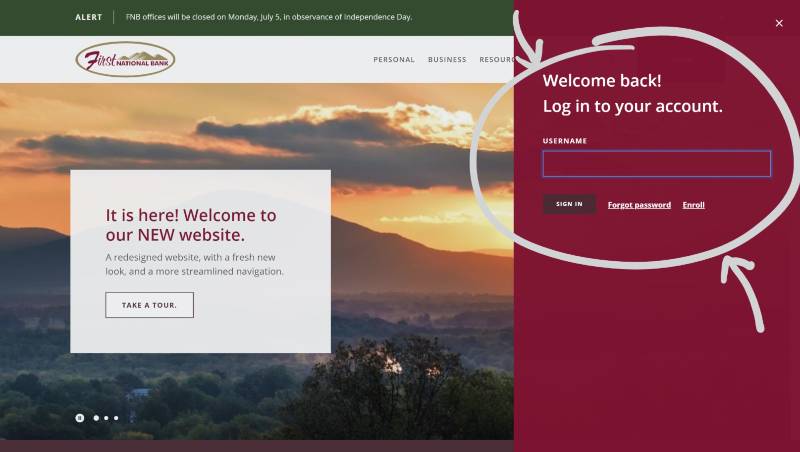Image resolution: width=800 pixels, height=452 pixels.
Task: Close the login panel with X
Action: click(x=779, y=23)
